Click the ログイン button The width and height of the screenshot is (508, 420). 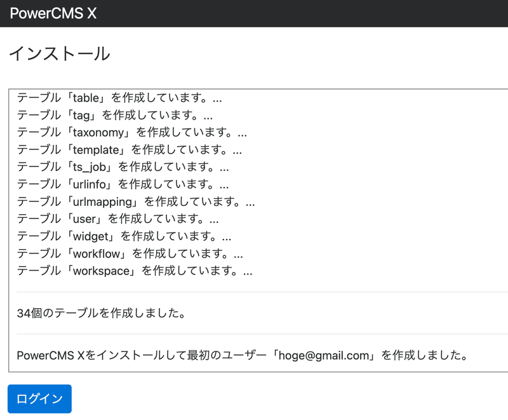pos(39,398)
